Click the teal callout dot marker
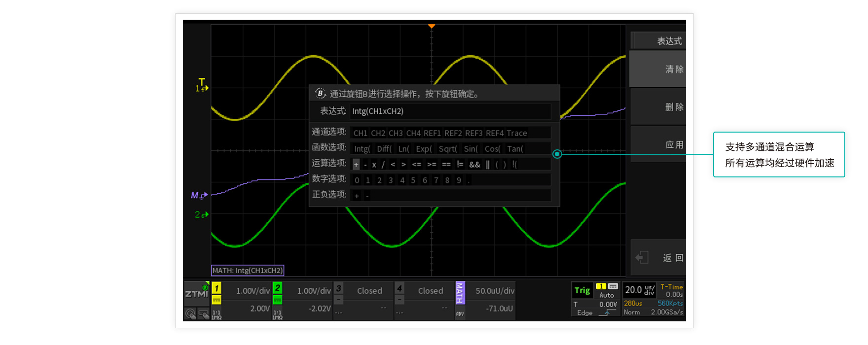 (x=557, y=154)
